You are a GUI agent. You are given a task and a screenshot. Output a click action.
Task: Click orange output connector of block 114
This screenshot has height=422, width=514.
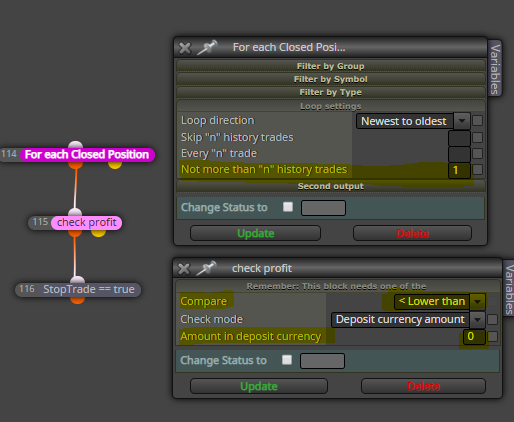tap(75, 165)
